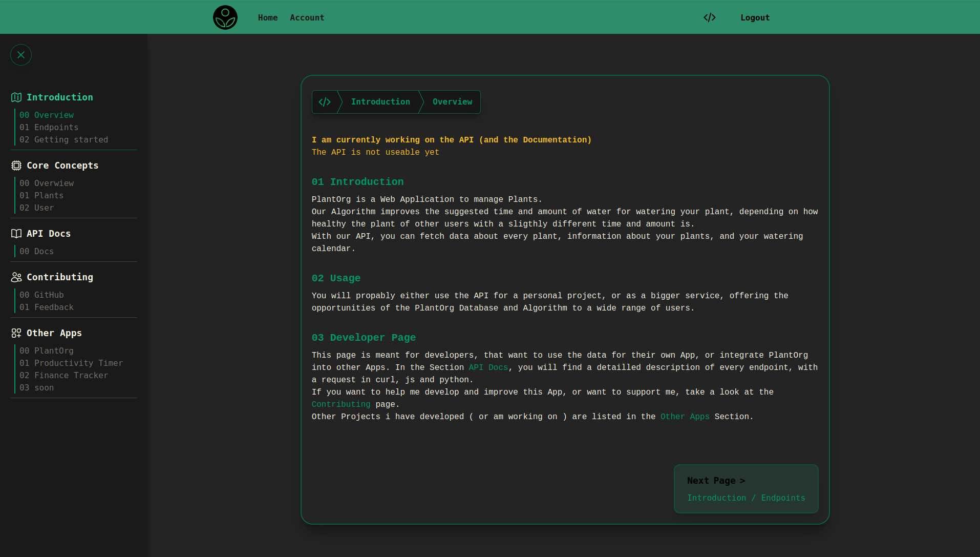Open Account in the top navigation
Screen dimensions: 980x557
coord(307,17)
